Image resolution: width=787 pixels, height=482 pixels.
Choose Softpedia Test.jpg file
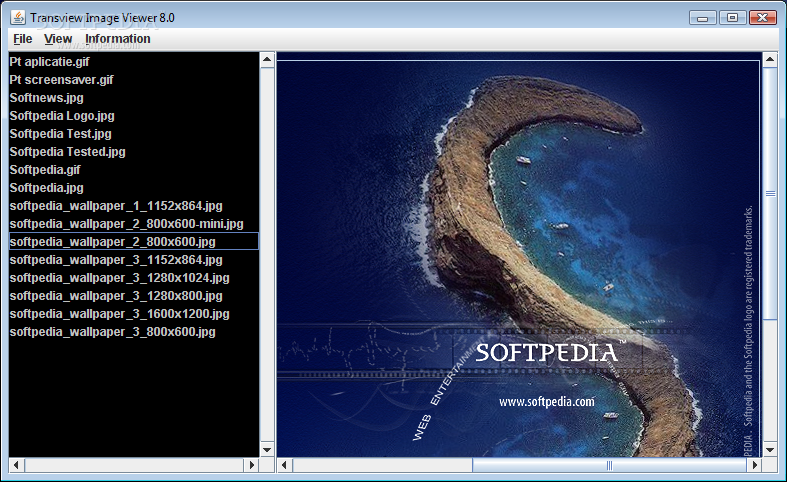tap(134, 134)
